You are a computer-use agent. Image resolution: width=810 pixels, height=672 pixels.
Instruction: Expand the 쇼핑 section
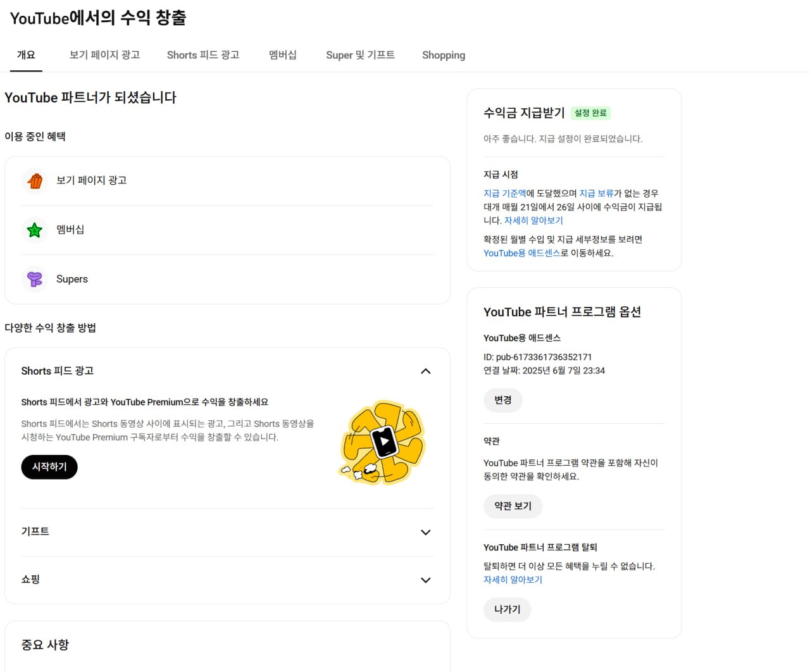(425, 580)
